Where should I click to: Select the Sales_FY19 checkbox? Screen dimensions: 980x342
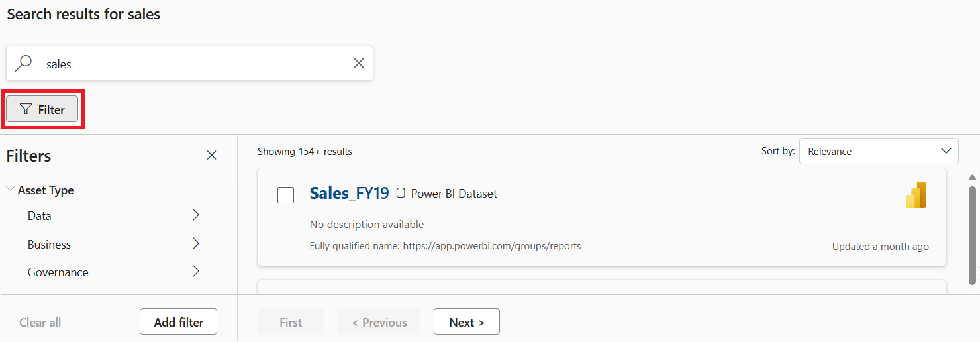click(285, 195)
